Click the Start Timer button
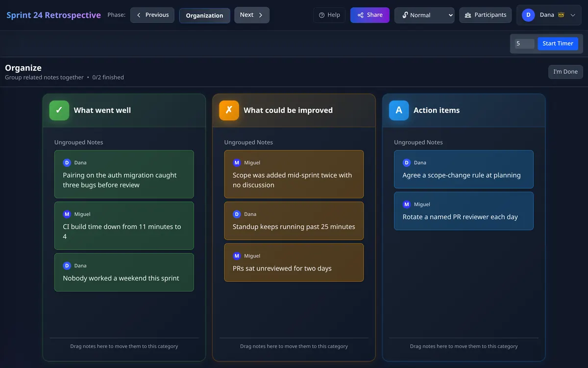 [558, 44]
